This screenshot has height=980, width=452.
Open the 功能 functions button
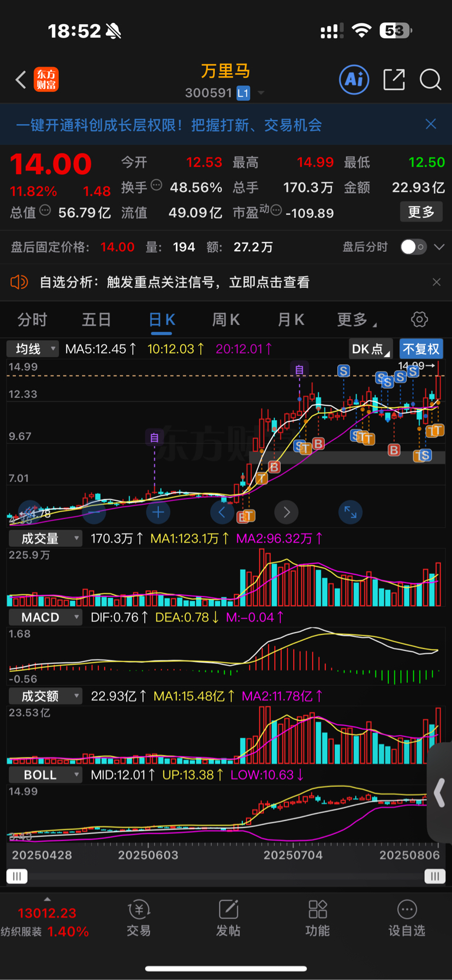[x=318, y=918]
